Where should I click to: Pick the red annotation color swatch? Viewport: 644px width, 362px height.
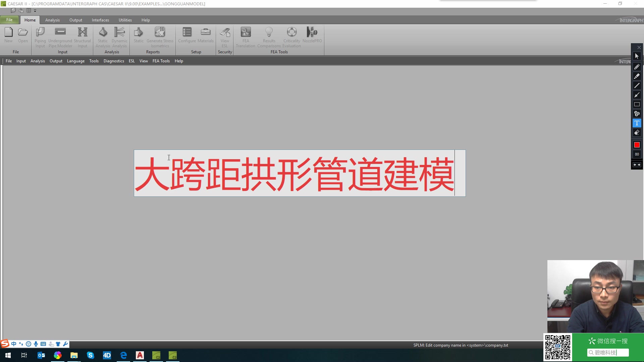pyautogui.click(x=637, y=145)
